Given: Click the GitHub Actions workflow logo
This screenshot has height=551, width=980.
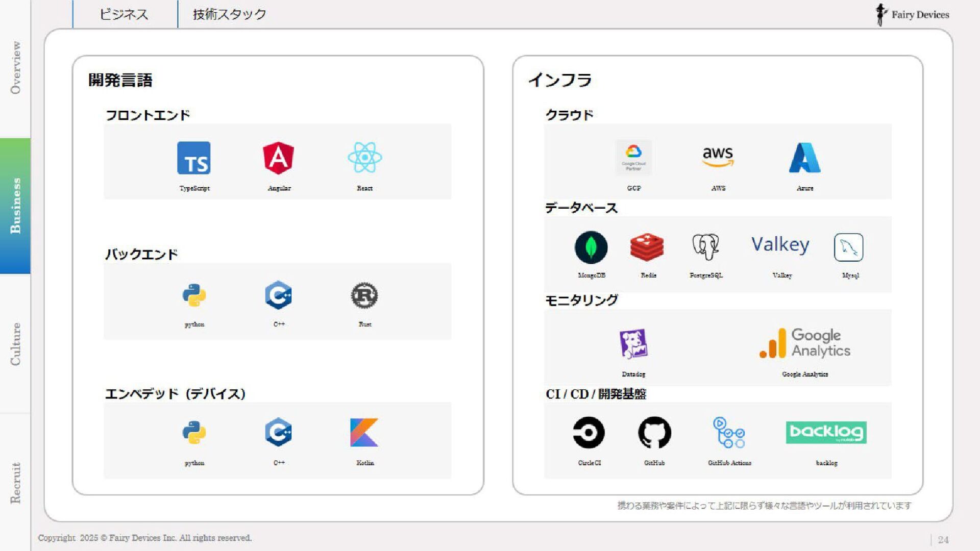Looking at the screenshot, I should [729, 433].
